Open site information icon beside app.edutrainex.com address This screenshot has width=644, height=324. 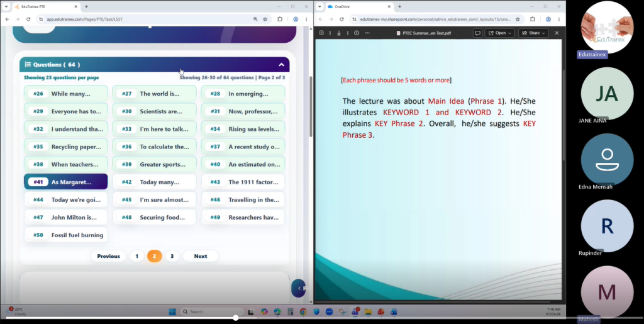point(41,20)
